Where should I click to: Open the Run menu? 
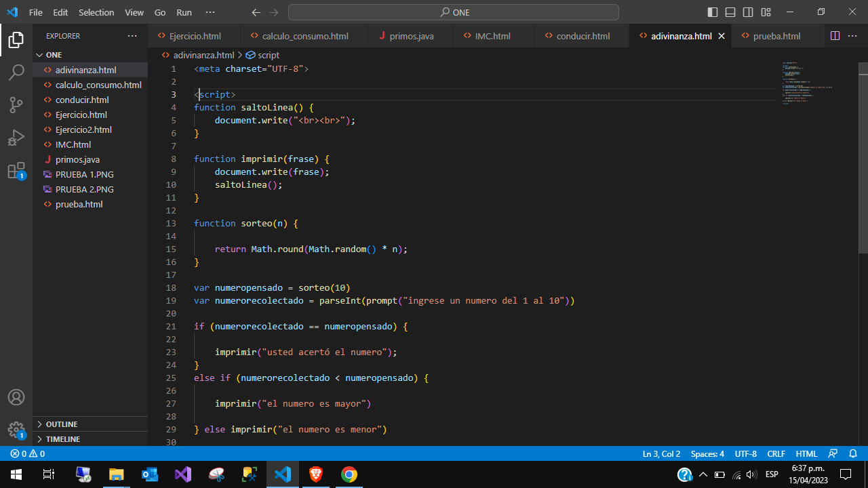[184, 12]
